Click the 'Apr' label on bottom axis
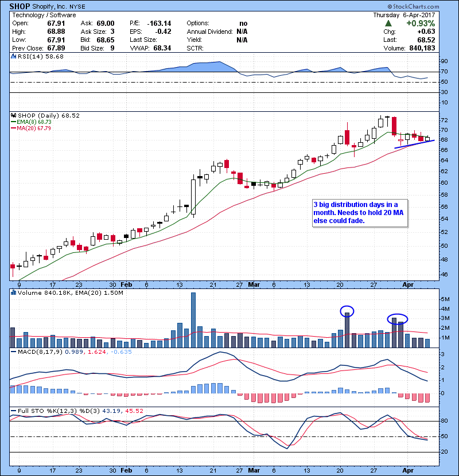Viewport: 459px width, 476px height. [x=408, y=470]
